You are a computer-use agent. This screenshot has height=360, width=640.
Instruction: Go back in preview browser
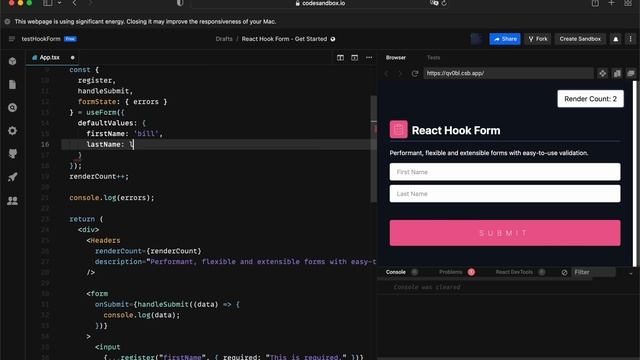click(387, 73)
